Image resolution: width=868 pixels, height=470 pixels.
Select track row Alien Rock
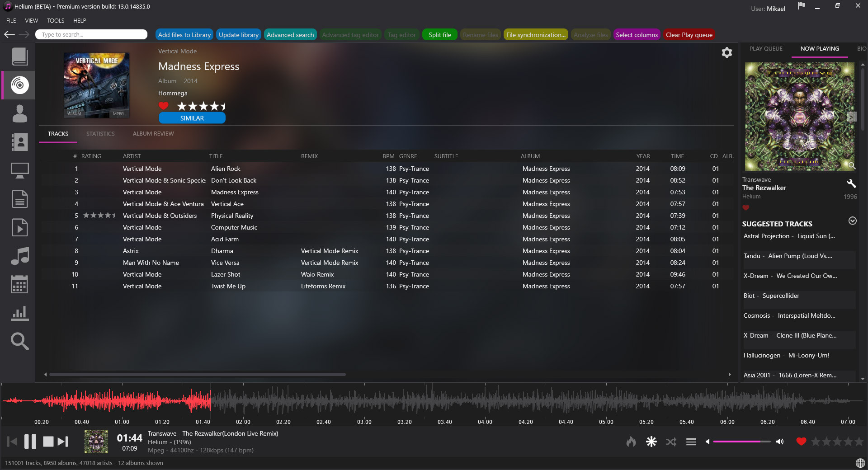(387, 169)
